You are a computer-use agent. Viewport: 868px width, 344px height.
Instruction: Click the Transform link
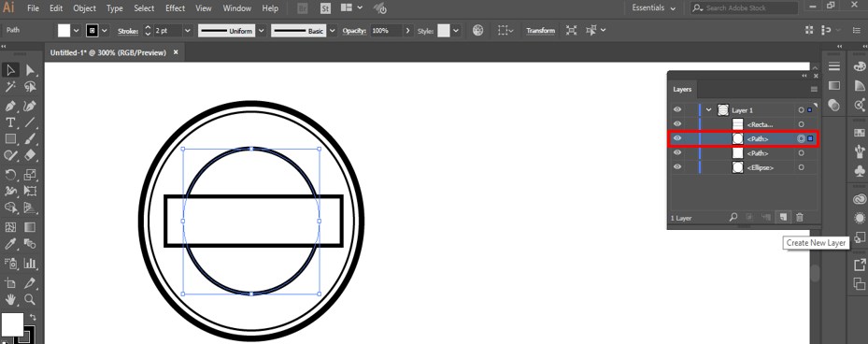click(540, 31)
